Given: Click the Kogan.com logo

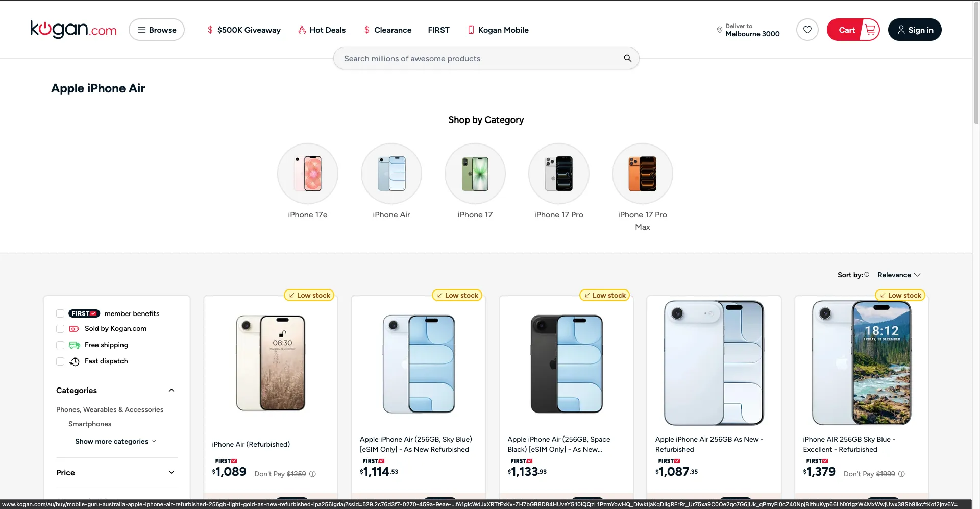Looking at the screenshot, I should click(x=73, y=29).
